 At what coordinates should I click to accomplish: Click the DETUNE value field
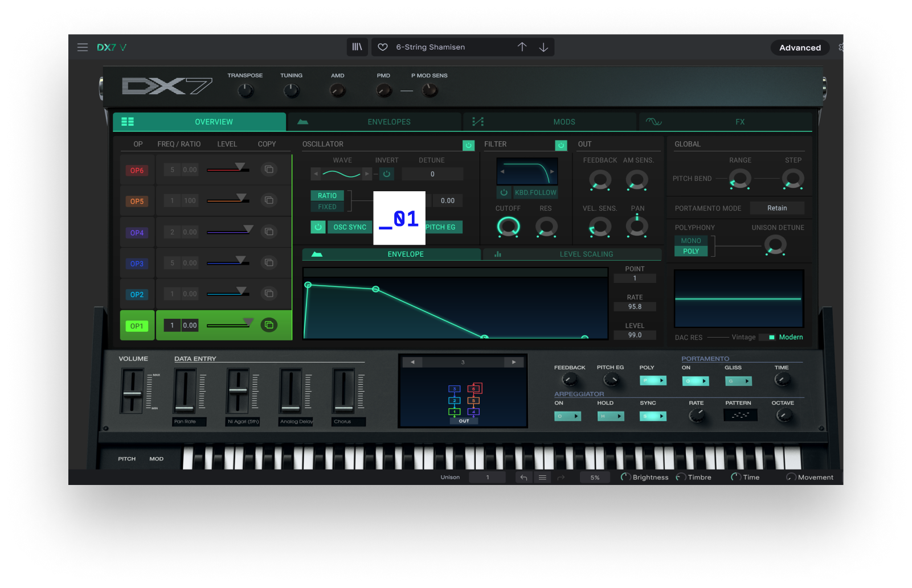pos(432,174)
